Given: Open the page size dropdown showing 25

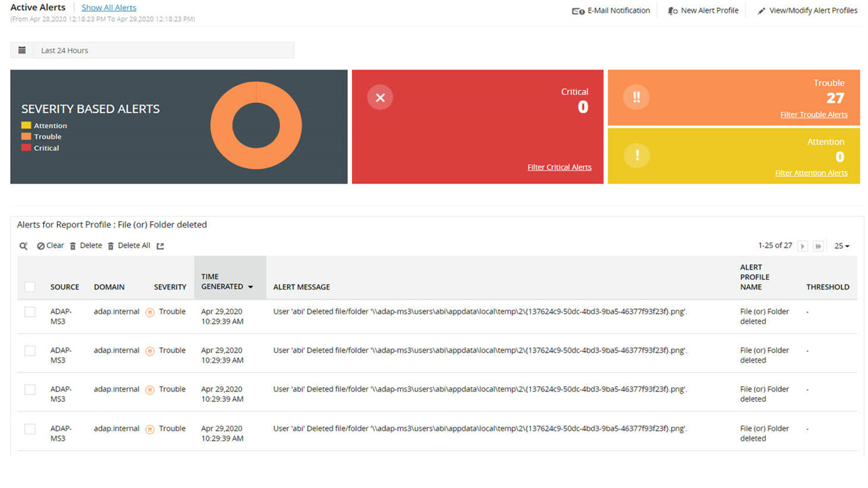Looking at the screenshot, I should pos(841,245).
